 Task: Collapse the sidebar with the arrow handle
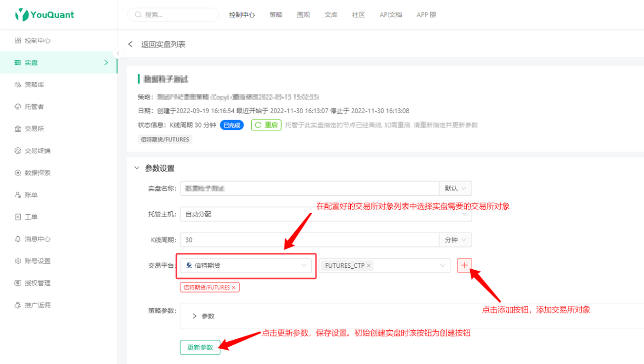tap(118, 54)
